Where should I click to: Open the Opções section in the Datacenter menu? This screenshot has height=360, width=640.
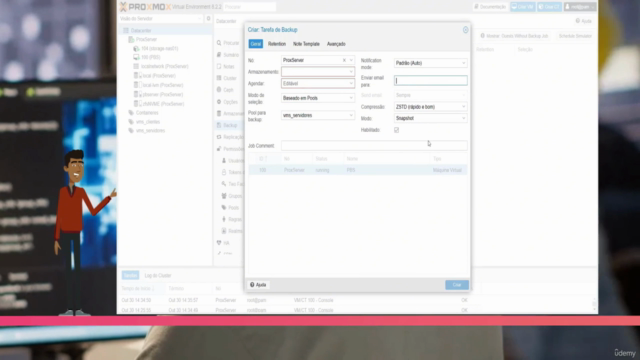pyautogui.click(x=230, y=102)
